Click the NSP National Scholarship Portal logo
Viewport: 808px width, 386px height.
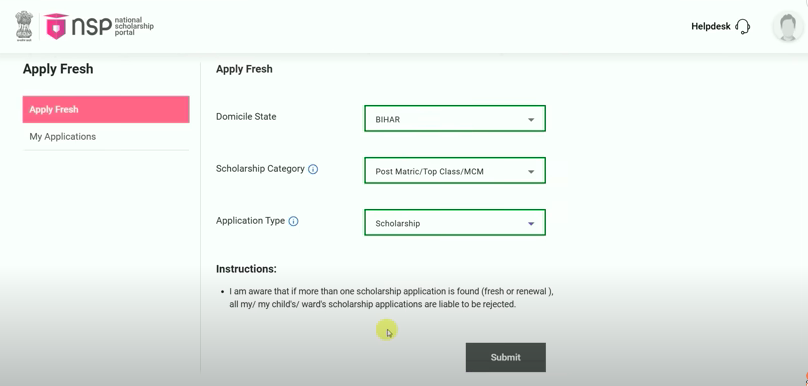[99, 26]
